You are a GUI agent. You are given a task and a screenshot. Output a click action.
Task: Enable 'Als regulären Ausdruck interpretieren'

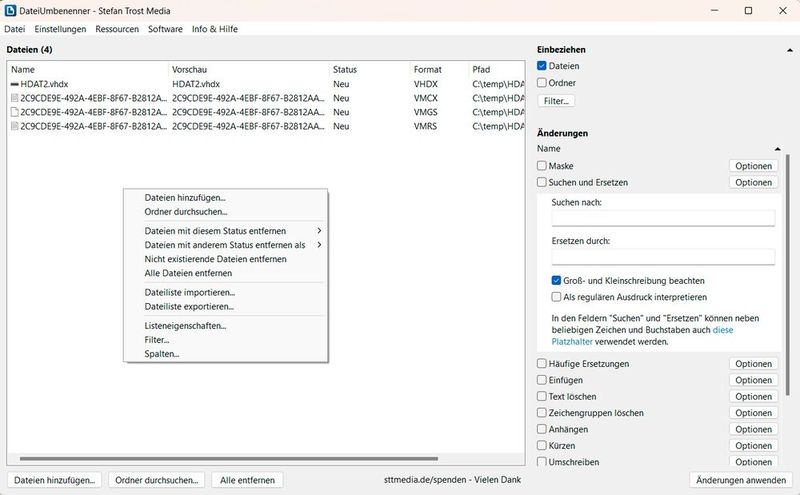[x=556, y=297]
